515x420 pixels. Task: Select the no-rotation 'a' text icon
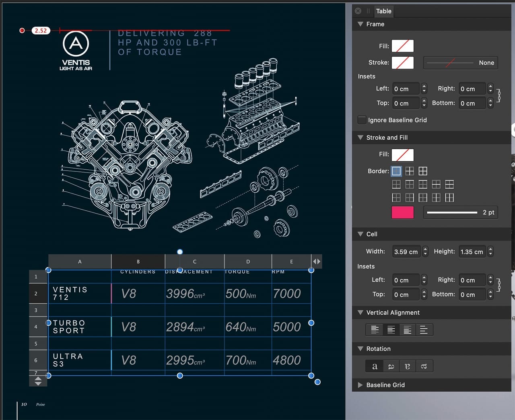point(375,366)
